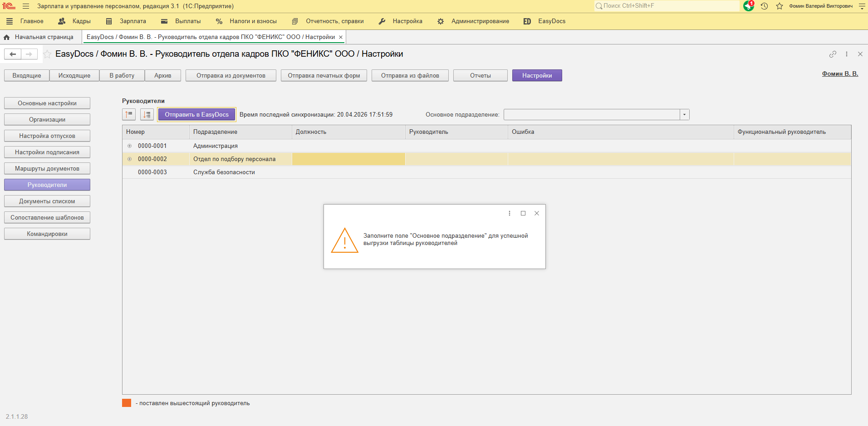Screen dimensions: 868x426
Task: Open Сопоставление шаблонов settings
Action: click(x=47, y=218)
